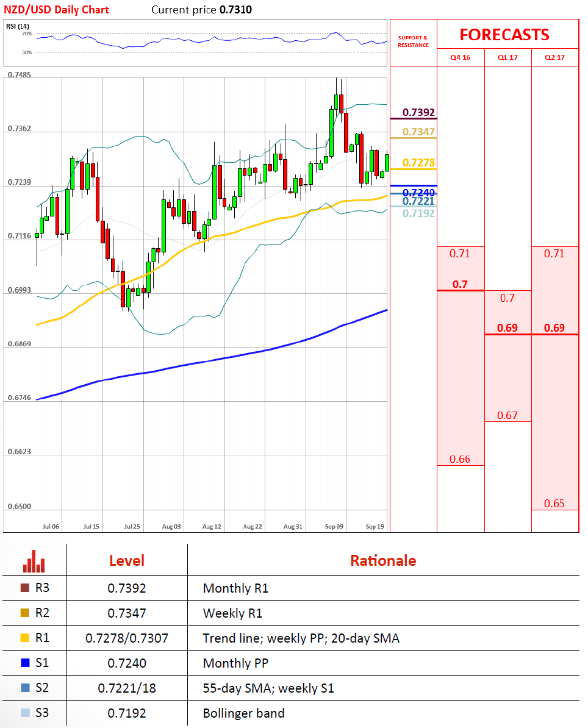Click the 0.6869 price axis label
The width and height of the screenshot is (588, 728).
(20, 343)
